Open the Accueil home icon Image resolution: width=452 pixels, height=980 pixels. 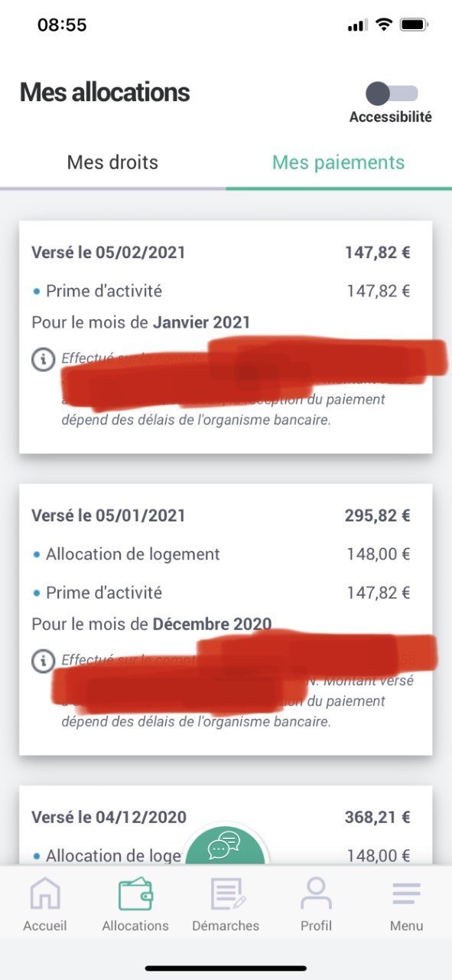click(44, 894)
